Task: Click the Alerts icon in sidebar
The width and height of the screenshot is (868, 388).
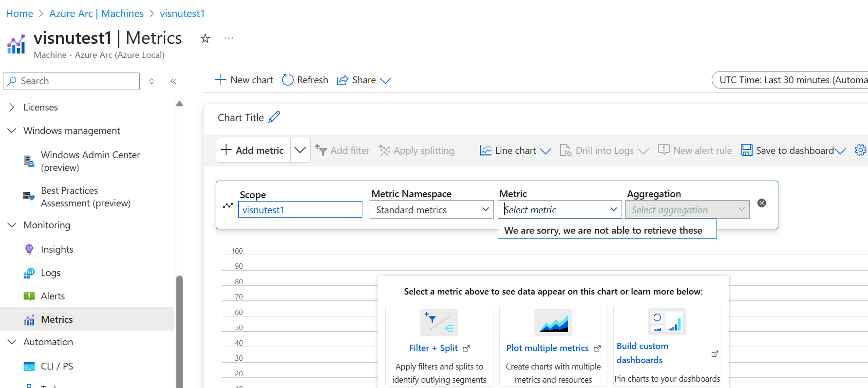Action: [29, 296]
